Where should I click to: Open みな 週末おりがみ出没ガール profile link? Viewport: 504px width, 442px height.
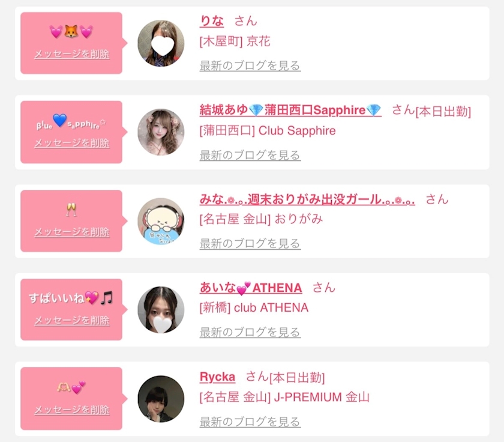click(x=307, y=199)
